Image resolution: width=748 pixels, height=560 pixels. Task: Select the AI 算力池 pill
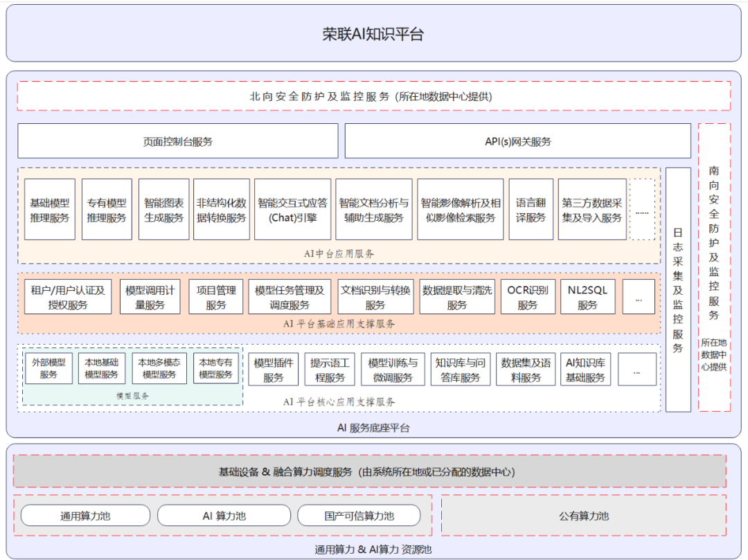point(224,516)
